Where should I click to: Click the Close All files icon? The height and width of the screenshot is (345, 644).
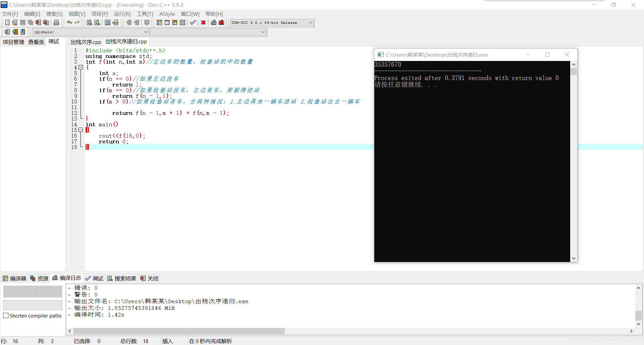tap(46, 22)
